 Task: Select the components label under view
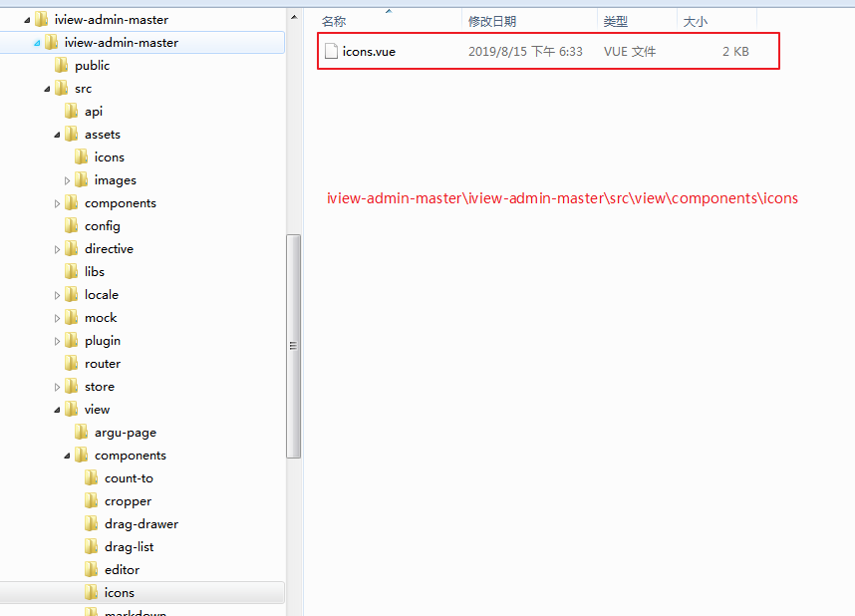[x=131, y=456]
